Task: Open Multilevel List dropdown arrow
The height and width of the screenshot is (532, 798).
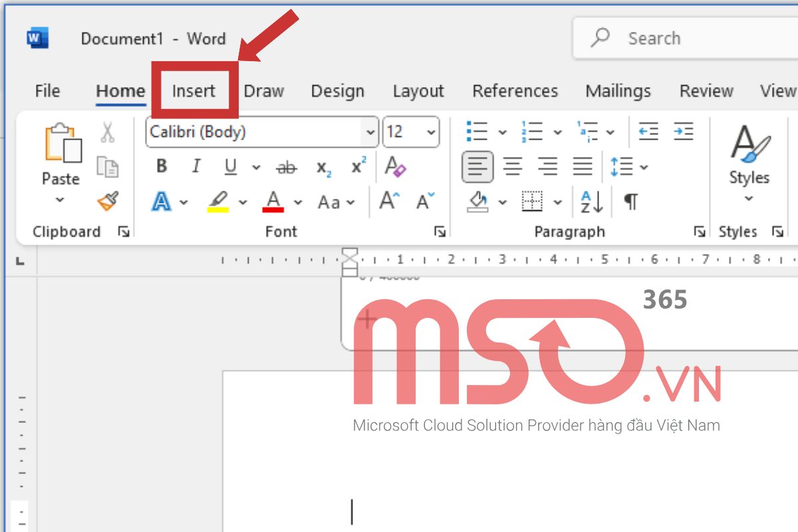Action: pos(610,132)
